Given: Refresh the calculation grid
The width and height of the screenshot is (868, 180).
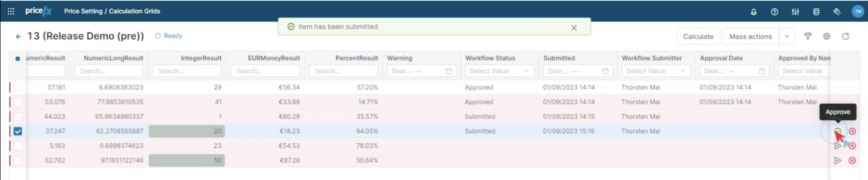Looking at the screenshot, I should pos(846,36).
